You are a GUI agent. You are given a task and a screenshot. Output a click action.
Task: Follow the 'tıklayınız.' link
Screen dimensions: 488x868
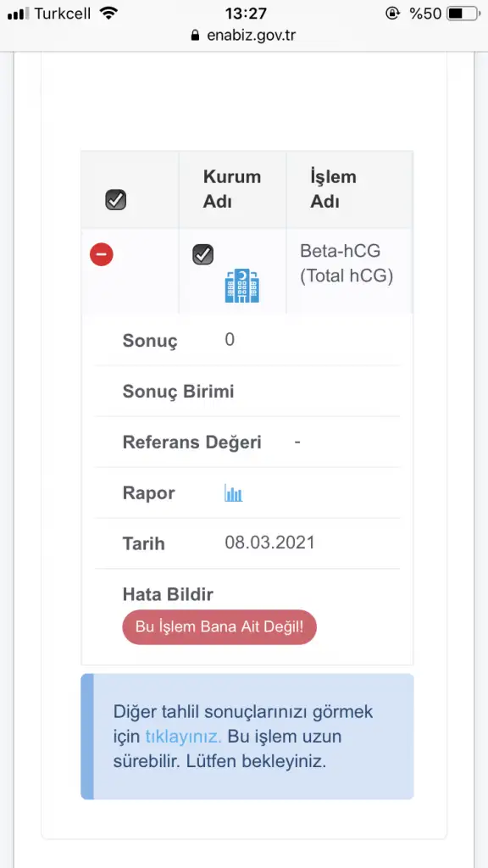pos(183,737)
